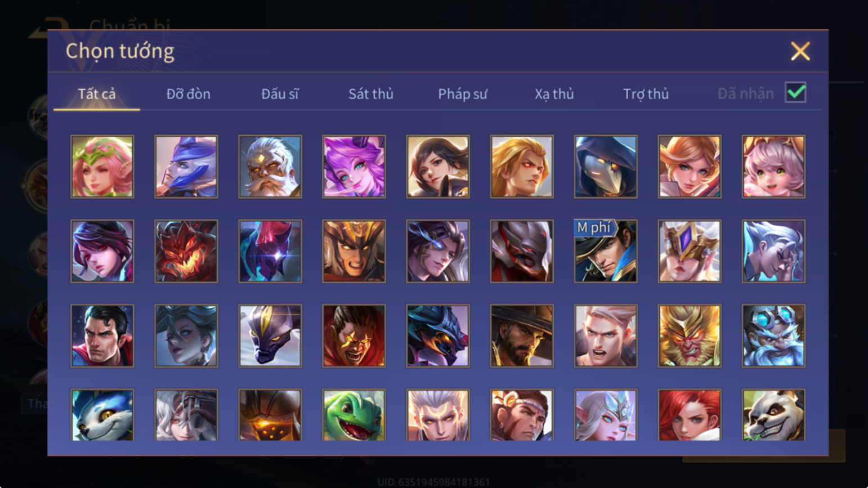The width and height of the screenshot is (868, 488).
Task: Select the purple-haired girl hero portrait
Action: 354,167
